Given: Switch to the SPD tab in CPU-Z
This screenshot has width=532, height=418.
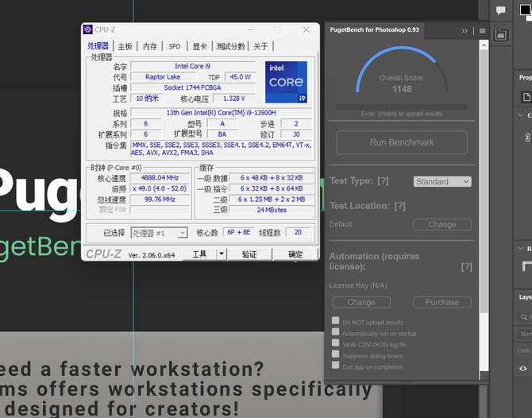Looking at the screenshot, I should click(x=175, y=47).
